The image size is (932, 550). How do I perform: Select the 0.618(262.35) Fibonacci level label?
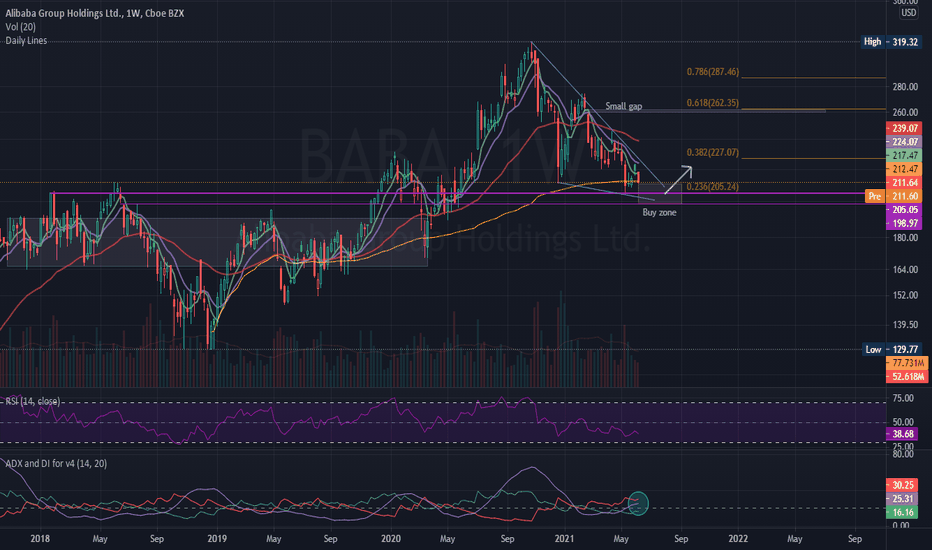(x=713, y=102)
